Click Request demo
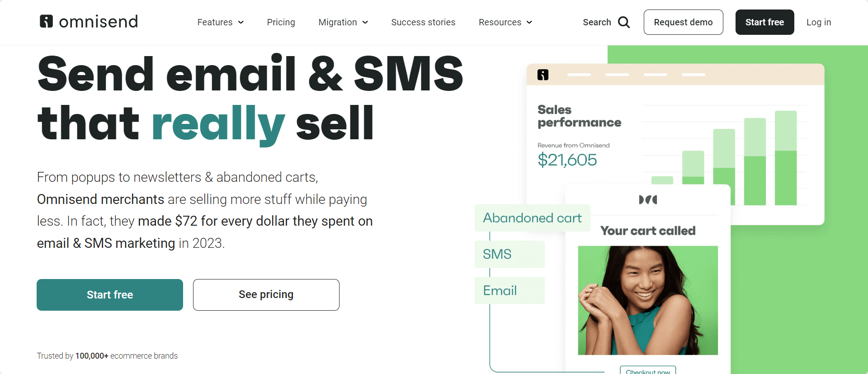Image resolution: width=868 pixels, height=374 pixels. point(683,22)
